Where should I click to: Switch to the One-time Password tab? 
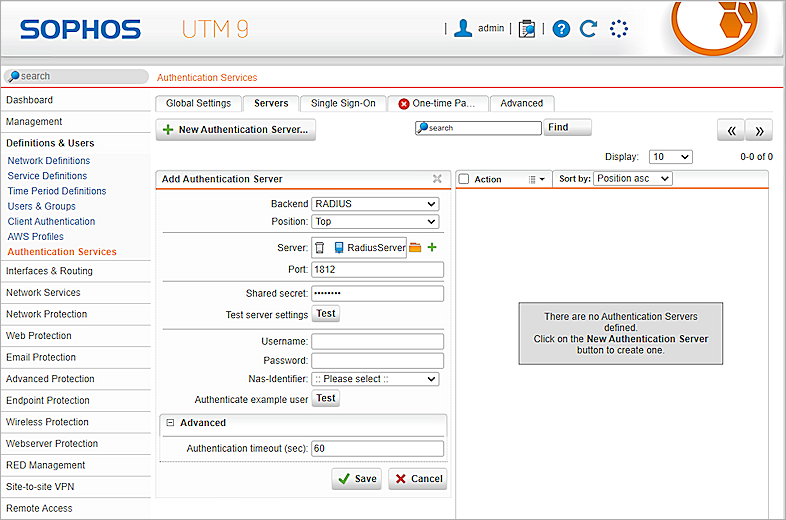(438, 103)
